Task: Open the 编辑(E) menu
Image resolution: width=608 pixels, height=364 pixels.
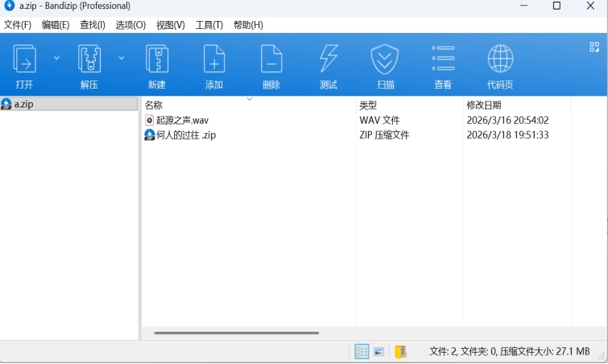Action: click(56, 25)
